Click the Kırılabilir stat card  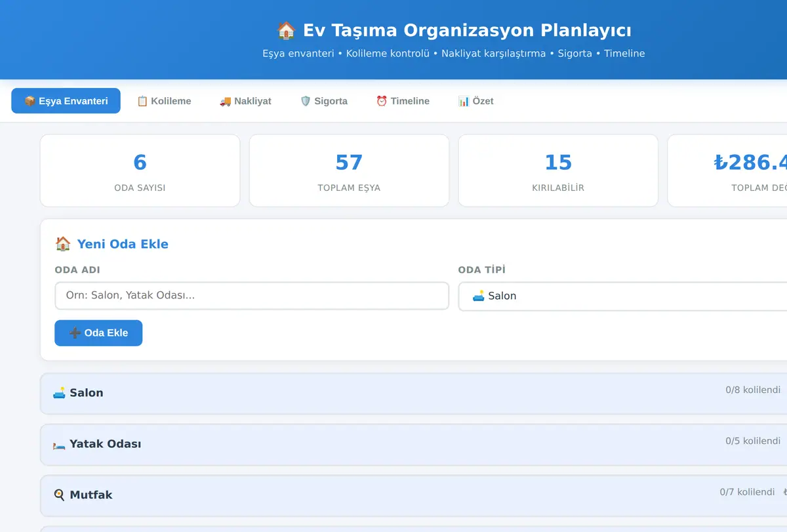point(558,171)
